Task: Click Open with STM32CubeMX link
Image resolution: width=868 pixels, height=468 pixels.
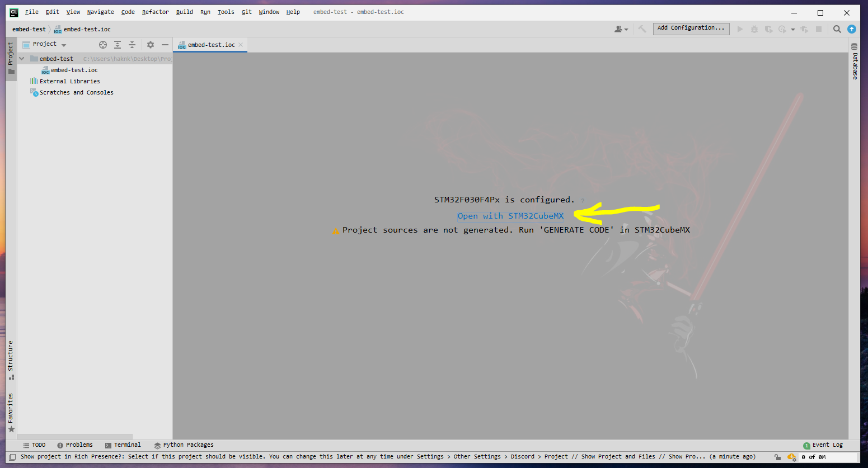Action: pos(510,216)
